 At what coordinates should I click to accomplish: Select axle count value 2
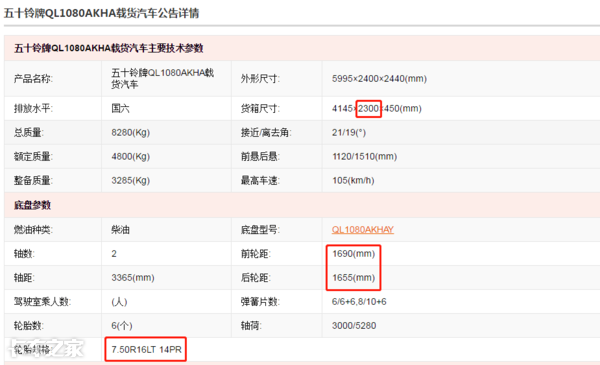[114, 254]
